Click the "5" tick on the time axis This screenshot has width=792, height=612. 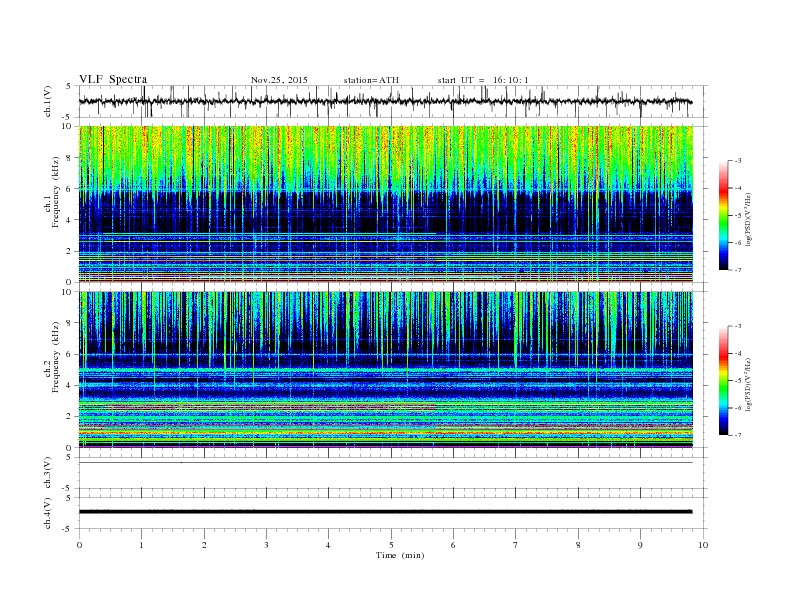pyautogui.click(x=391, y=545)
